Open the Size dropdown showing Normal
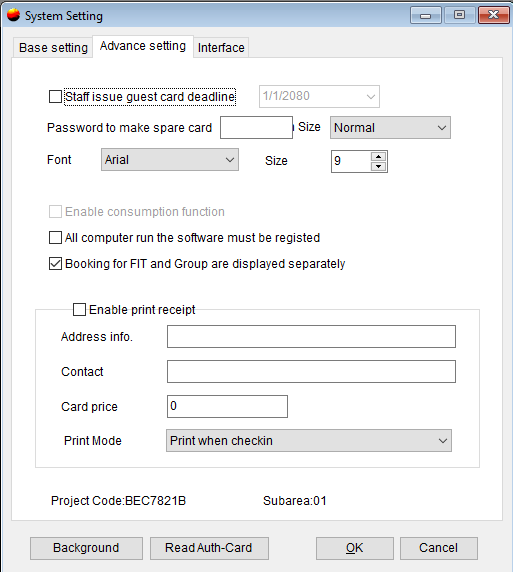Viewport: 513px width, 572px height. [x=390, y=128]
